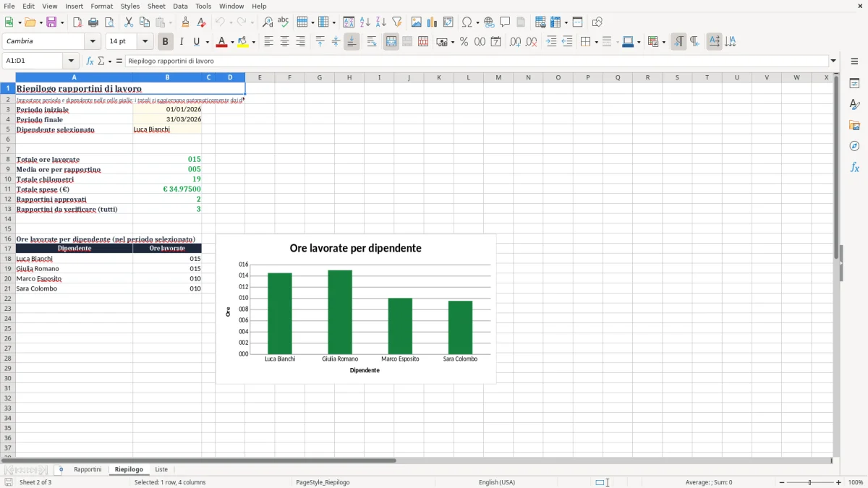Open the Borders dropdown arrow
The image size is (868, 488).
[595, 43]
